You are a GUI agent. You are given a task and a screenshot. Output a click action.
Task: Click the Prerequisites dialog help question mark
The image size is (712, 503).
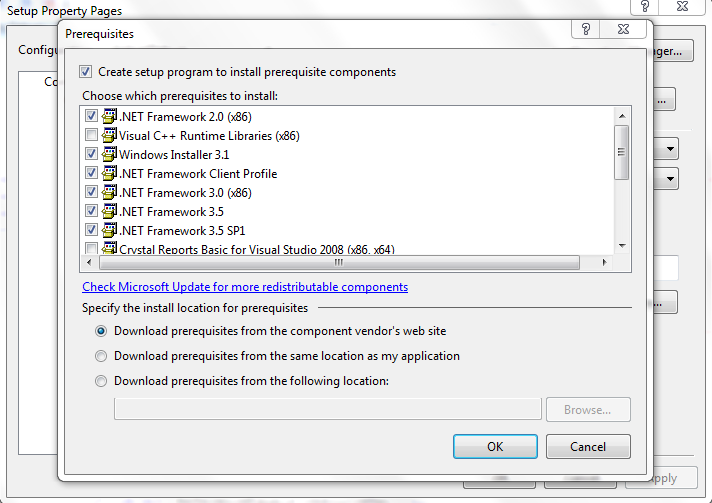(586, 30)
